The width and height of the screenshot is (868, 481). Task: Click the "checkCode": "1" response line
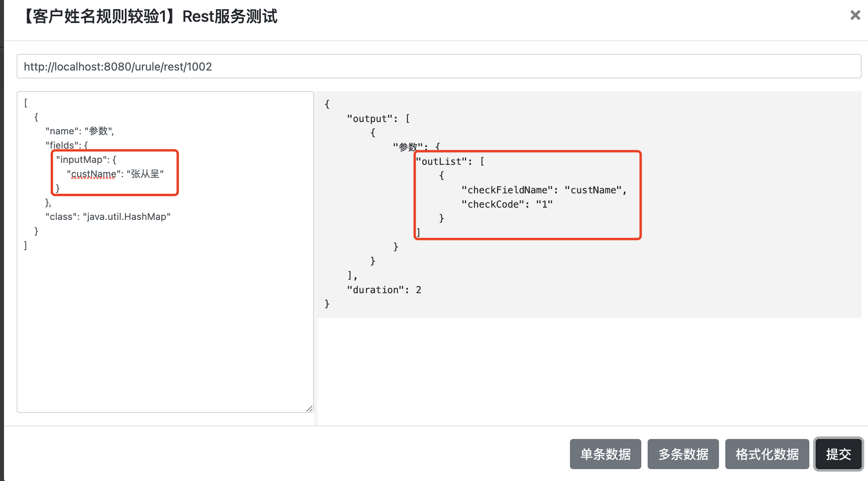[507, 204]
